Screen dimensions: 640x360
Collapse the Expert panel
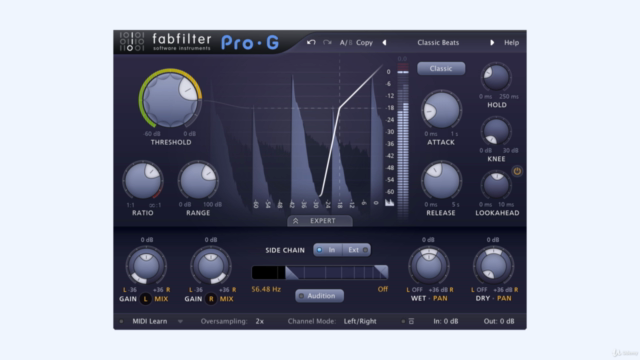point(320,221)
